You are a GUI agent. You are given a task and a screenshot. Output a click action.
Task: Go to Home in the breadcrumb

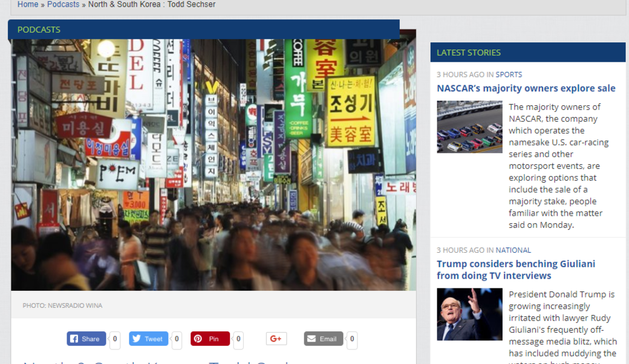28,4
